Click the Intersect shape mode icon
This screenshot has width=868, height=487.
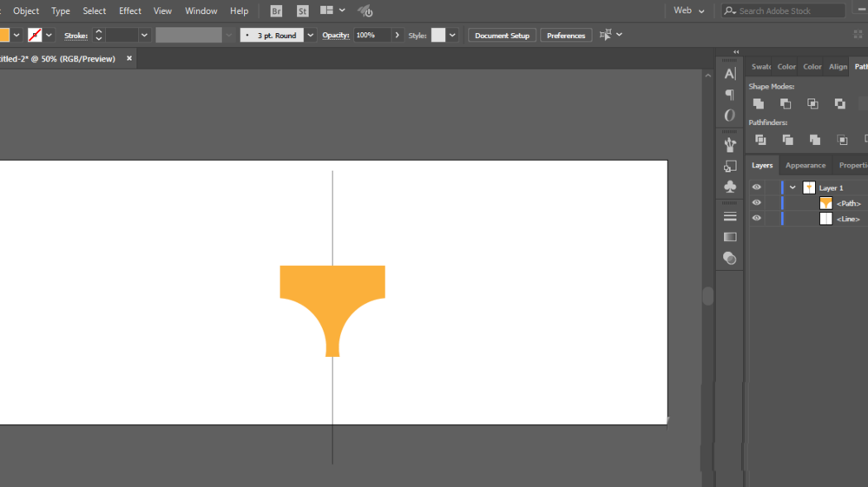[812, 103]
